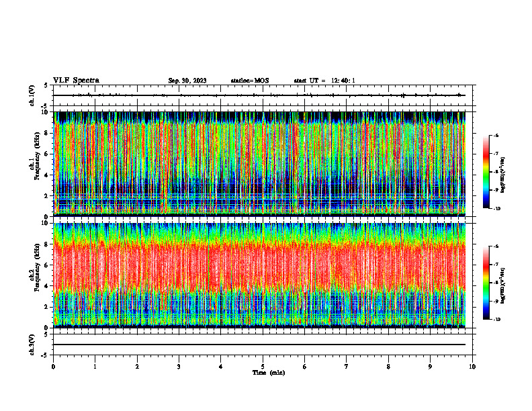Click time axis tick label "5"
This screenshot has height=411, width=532.
pos(263,367)
